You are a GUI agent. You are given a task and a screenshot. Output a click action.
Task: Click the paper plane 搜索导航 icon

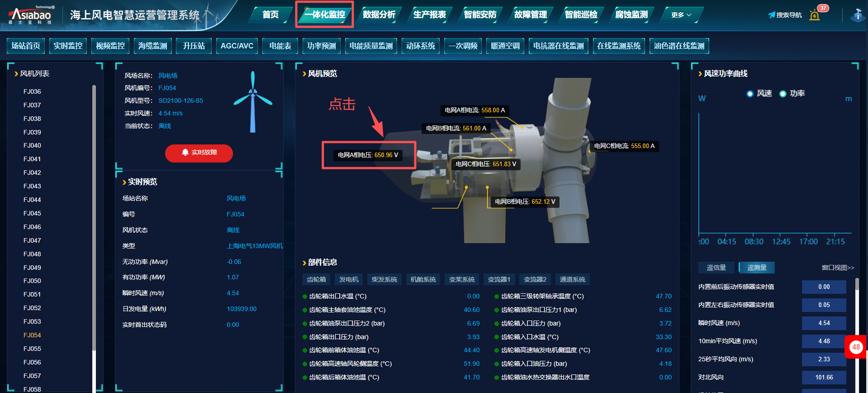772,15
